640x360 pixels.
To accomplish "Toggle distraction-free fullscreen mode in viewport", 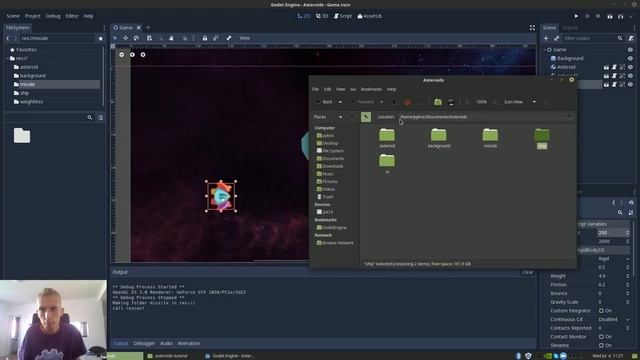I will pos(532,28).
